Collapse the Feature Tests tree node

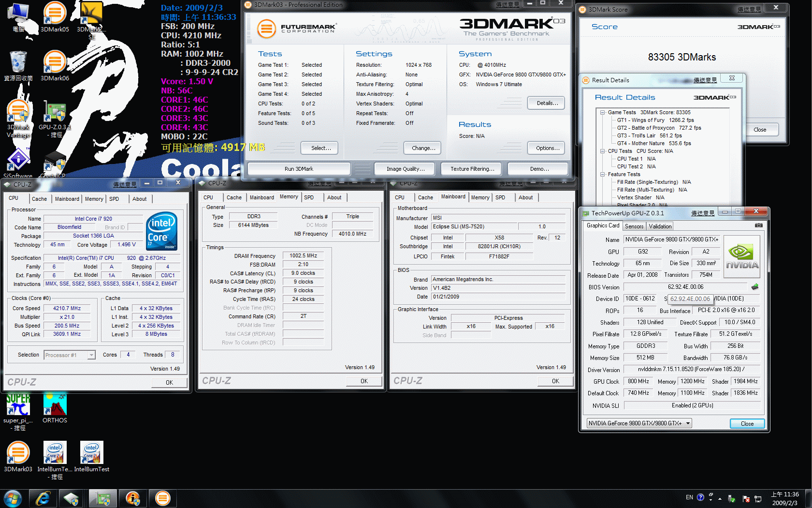click(603, 174)
